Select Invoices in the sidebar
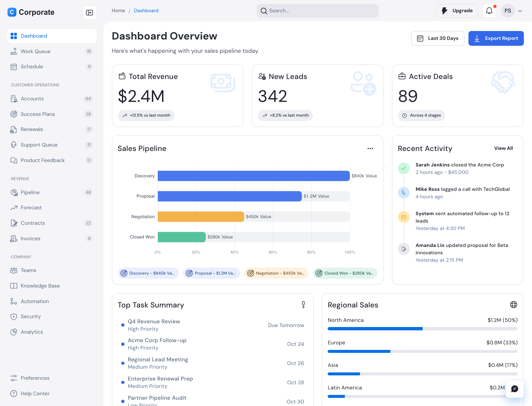Viewport: 532px width, 406px height. point(52,238)
